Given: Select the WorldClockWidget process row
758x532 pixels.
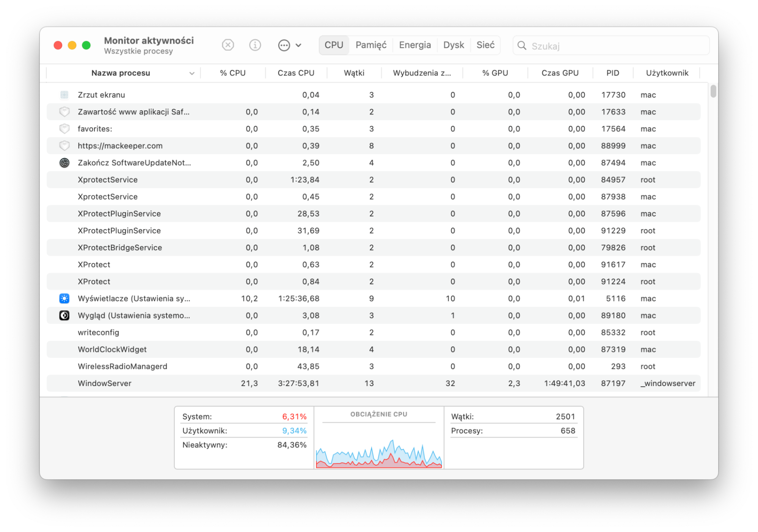Looking at the screenshot, I should (374, 349).
